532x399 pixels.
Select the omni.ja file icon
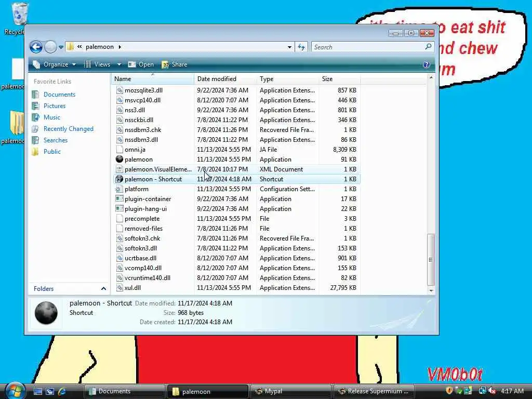pos(119,149)
